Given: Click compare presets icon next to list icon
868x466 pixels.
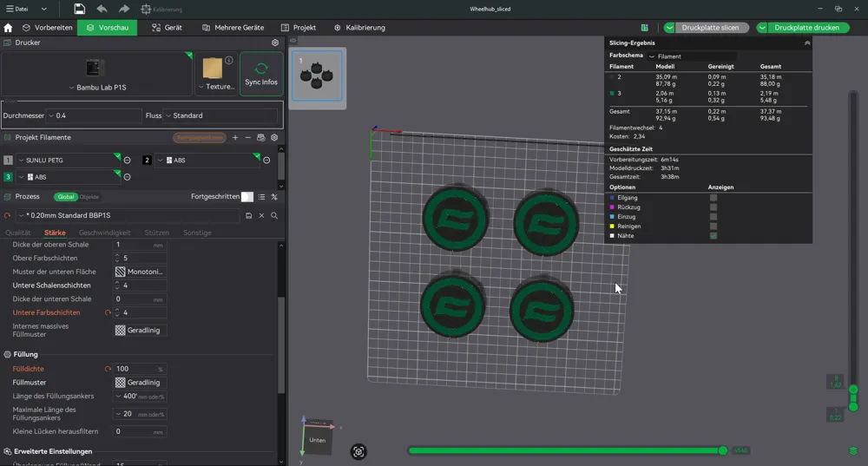Looking at the screenshot, I should pos(274,196).
